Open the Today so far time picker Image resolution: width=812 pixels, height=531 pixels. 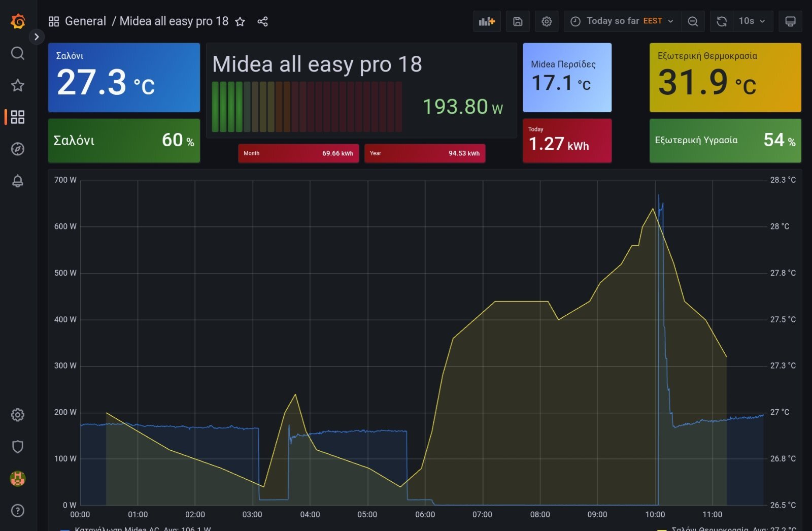pyautogui.click(x=622, y=21)
